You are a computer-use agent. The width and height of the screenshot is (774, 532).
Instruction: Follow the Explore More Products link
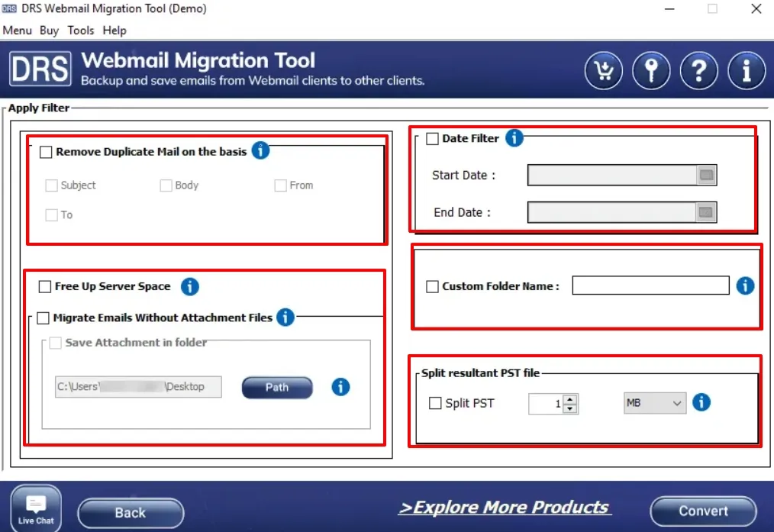point(504,508)
